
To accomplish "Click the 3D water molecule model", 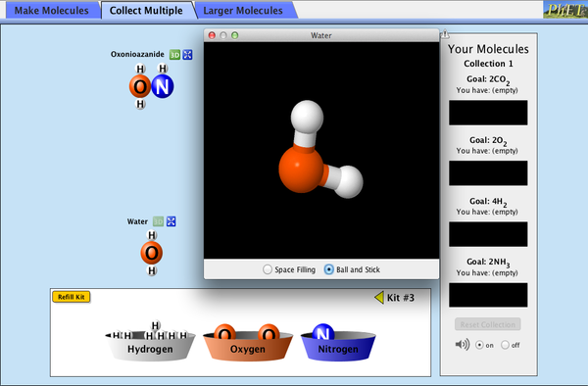I will point(320,149).
